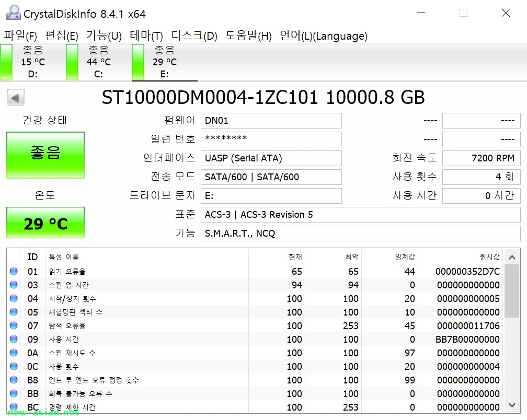The height and width of the screenshot is (420, 527).
Task: Select the E: drive tab showing 29 °C
Action: tap(165, 62)
